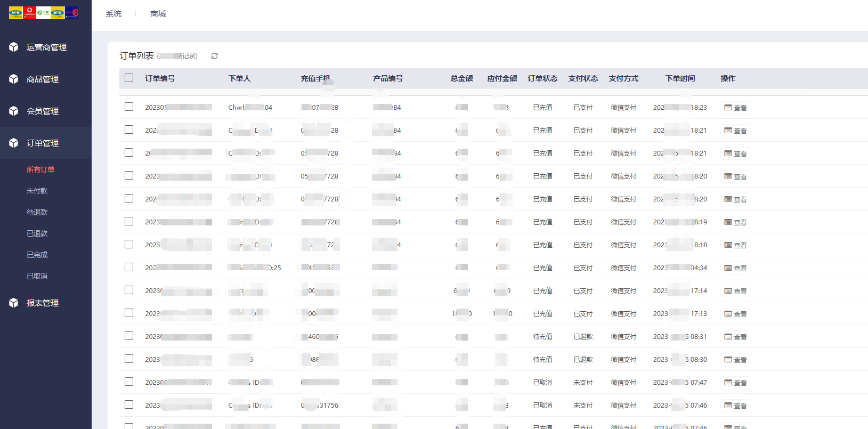The image size is (868, 429).
Task: Open the 已取消 orders list
Action: pos(37,276)
